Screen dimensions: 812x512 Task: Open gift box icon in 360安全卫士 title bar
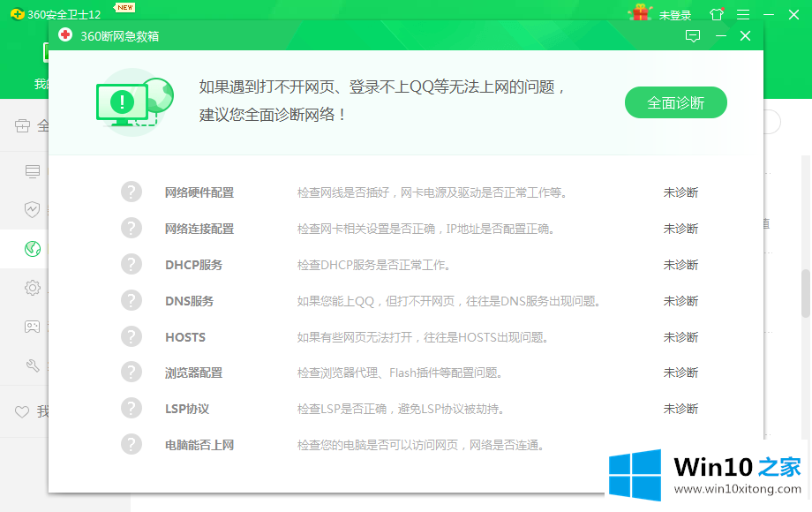[641, 13]
